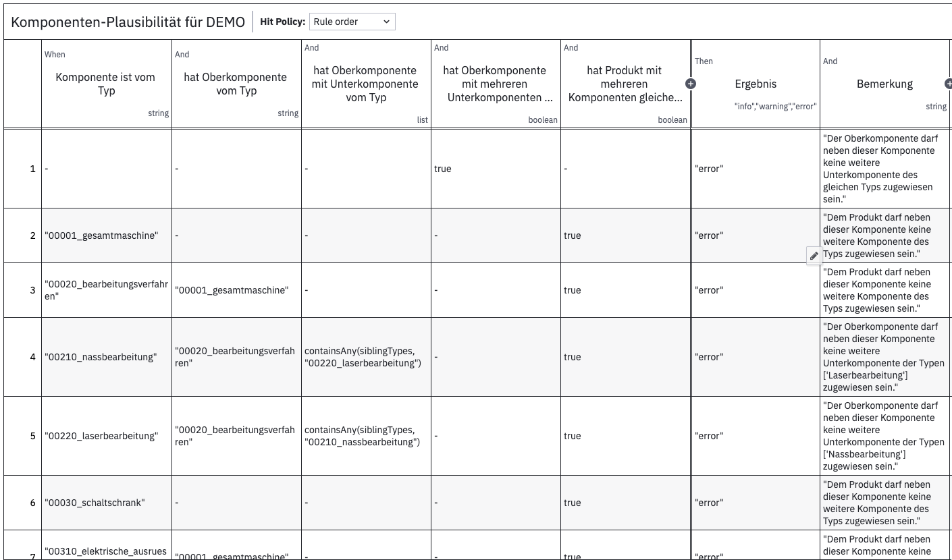The width and height of the screenshot is (952, 560).
Task: Click the Produkt "true" cell in rule 2
Action: pos(625,235)
